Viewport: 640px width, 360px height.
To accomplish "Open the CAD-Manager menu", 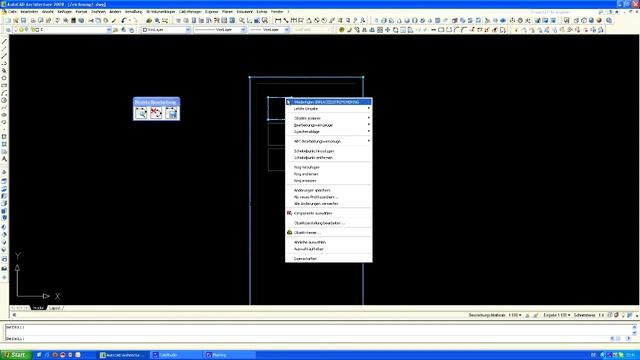I will [190, 12].
